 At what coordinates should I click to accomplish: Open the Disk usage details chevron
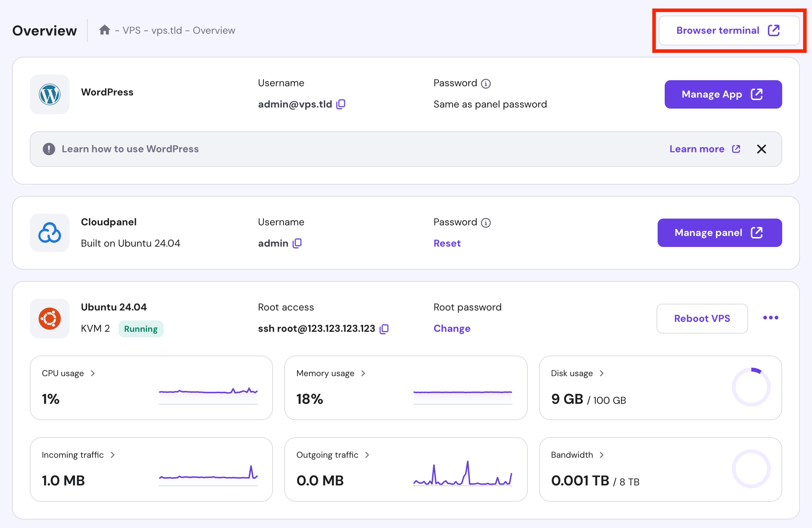point(602,373)
